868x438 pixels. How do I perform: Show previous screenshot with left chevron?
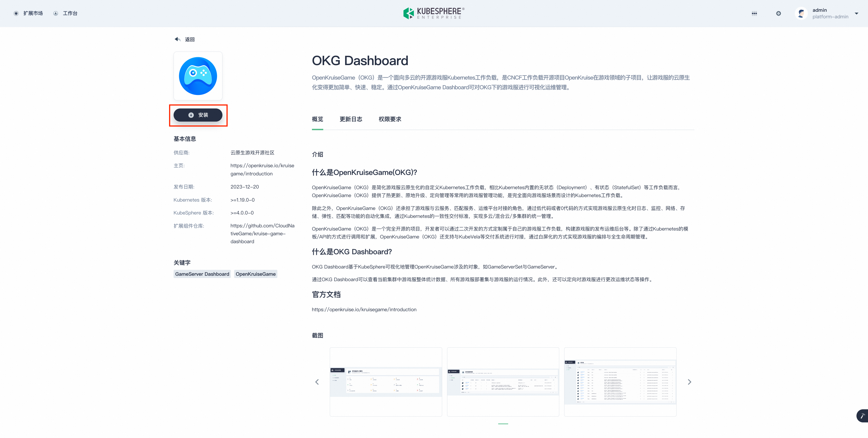click(317, 382)
